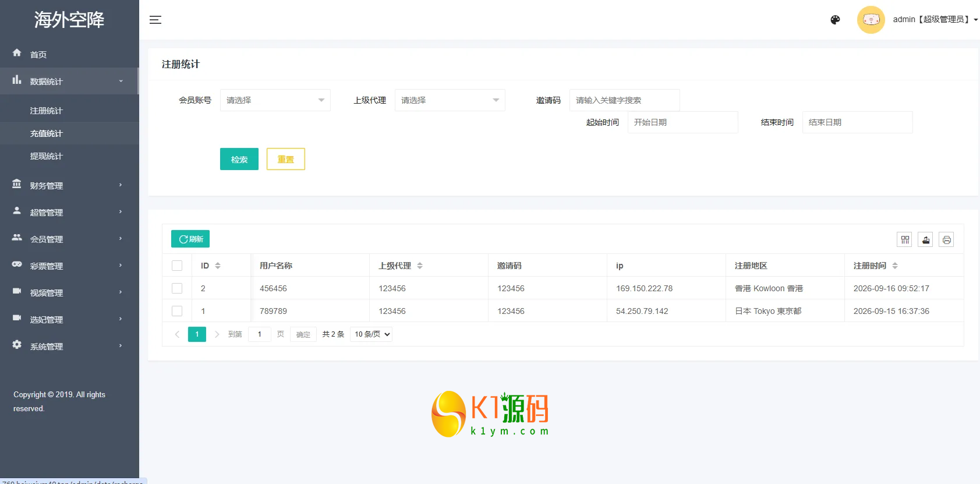Click the 刷新 refresh button
The height and width of the screenshot is (484, 980).
(x=190, y=239)
